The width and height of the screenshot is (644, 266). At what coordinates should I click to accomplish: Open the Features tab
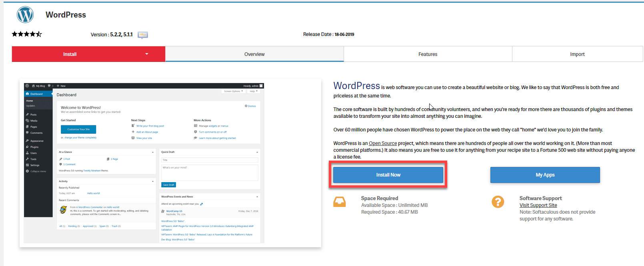pyautogui.click(x=428, y=54)
